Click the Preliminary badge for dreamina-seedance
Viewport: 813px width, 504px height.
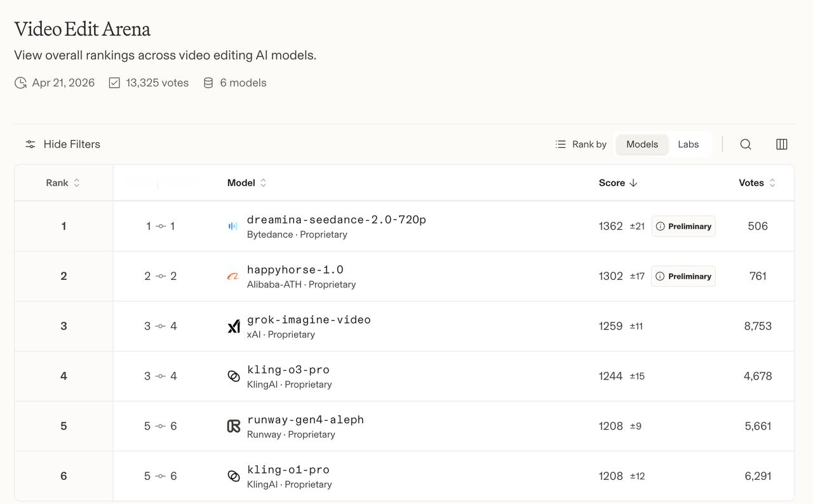(683, 227)
